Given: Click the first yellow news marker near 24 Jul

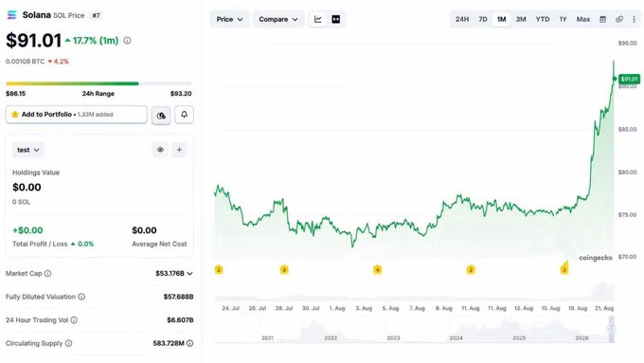Looking at the screenshot, I should (x=219, y=270).
